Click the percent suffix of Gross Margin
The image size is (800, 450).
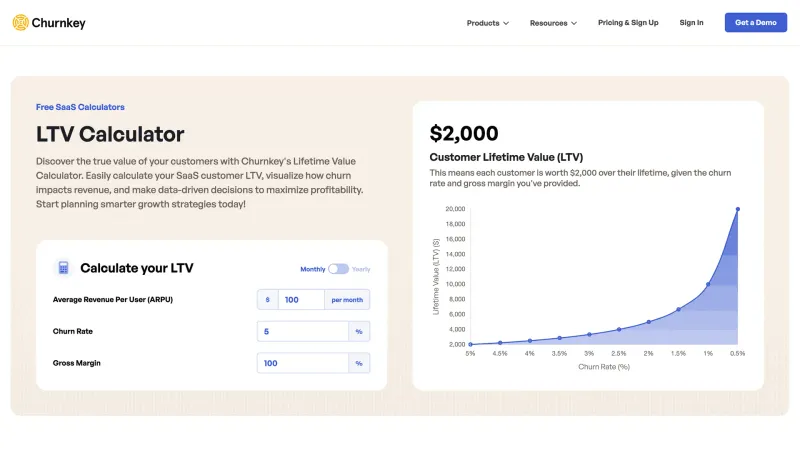[359, 363]
